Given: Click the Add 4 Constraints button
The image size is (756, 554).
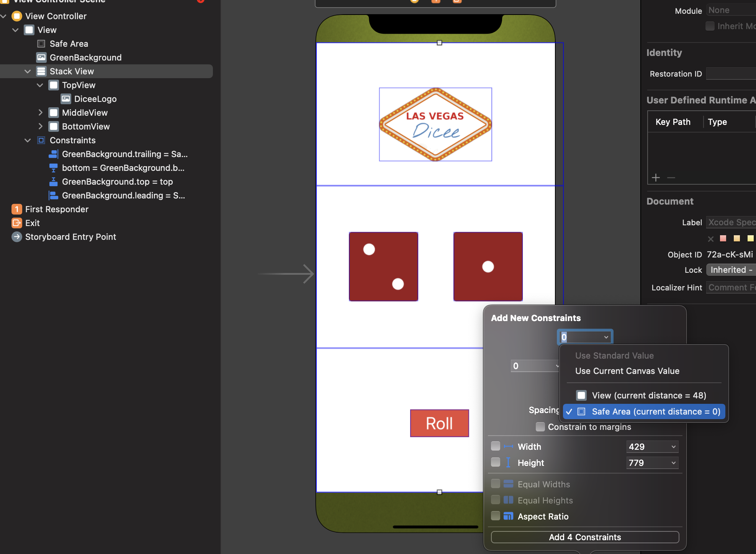Looking at the screenshot, I should coord(585,537).
